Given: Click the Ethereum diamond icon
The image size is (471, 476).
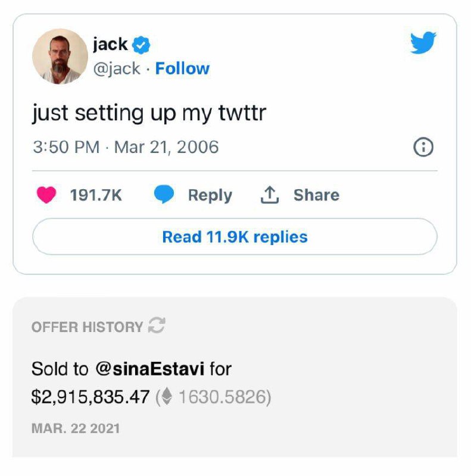Looking at the screenshot, I should click(167, 397).
